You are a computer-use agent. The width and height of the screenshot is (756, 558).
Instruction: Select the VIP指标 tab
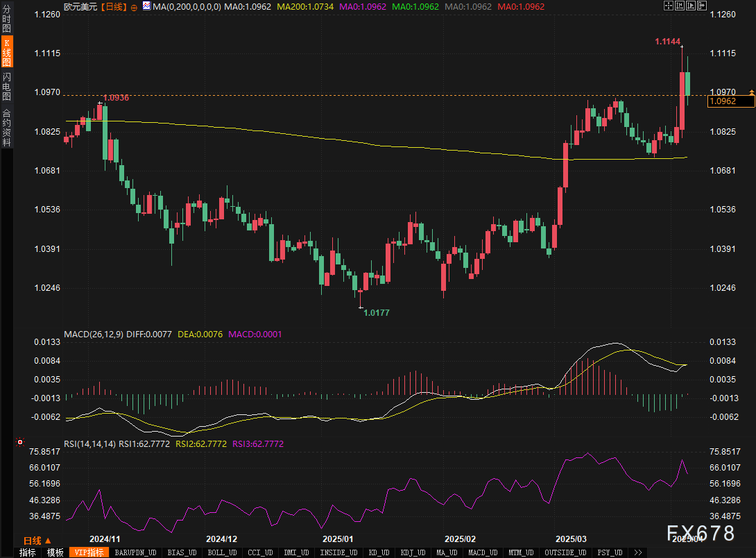(x=89, y=552)
